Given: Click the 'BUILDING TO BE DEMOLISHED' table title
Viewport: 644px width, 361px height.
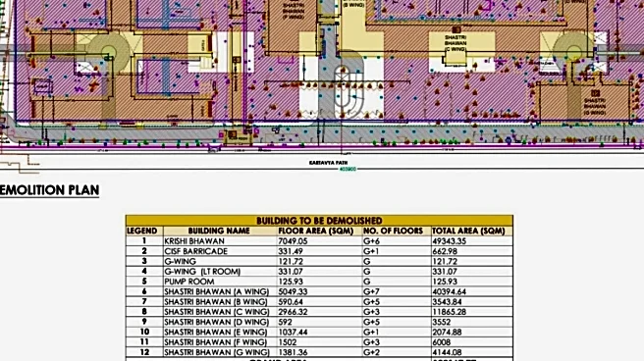Looking at the screenshot, I should tap(319, 221).
